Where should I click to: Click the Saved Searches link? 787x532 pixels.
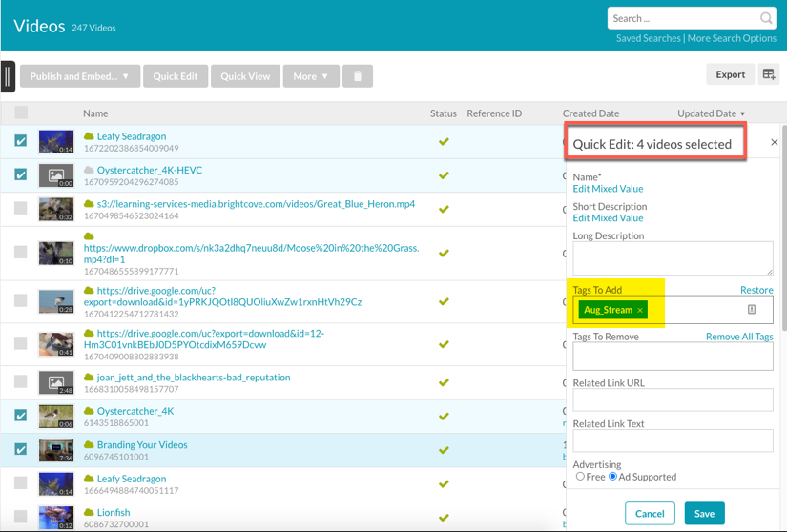[648, 38]
